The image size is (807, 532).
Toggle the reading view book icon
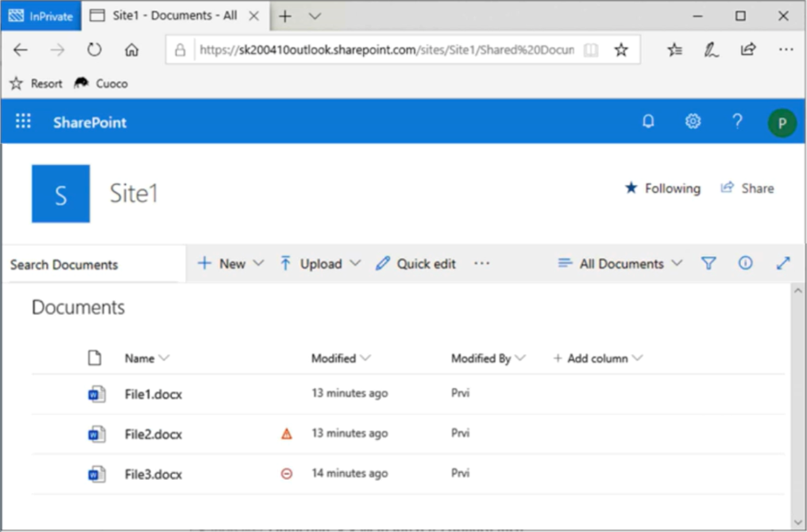591,50
